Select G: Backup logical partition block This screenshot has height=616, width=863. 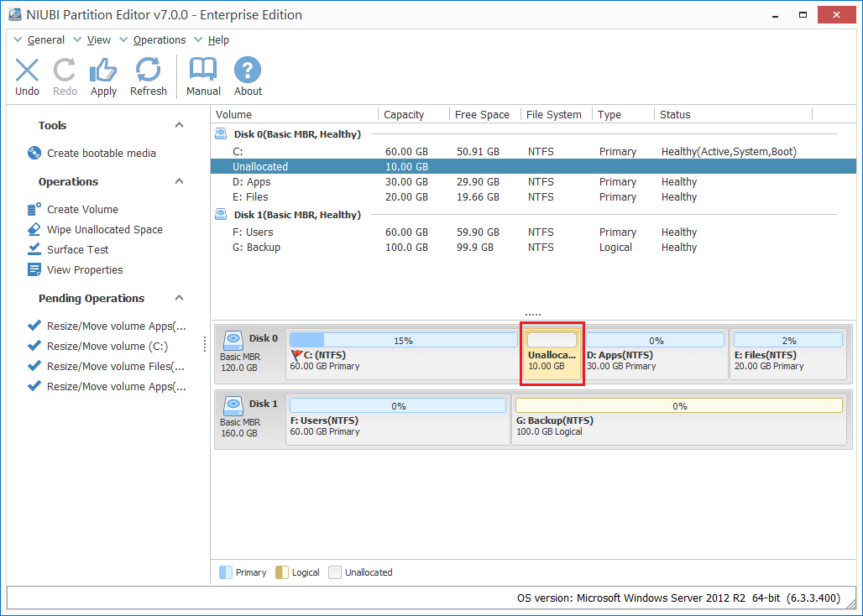click(x=679, y=419)
